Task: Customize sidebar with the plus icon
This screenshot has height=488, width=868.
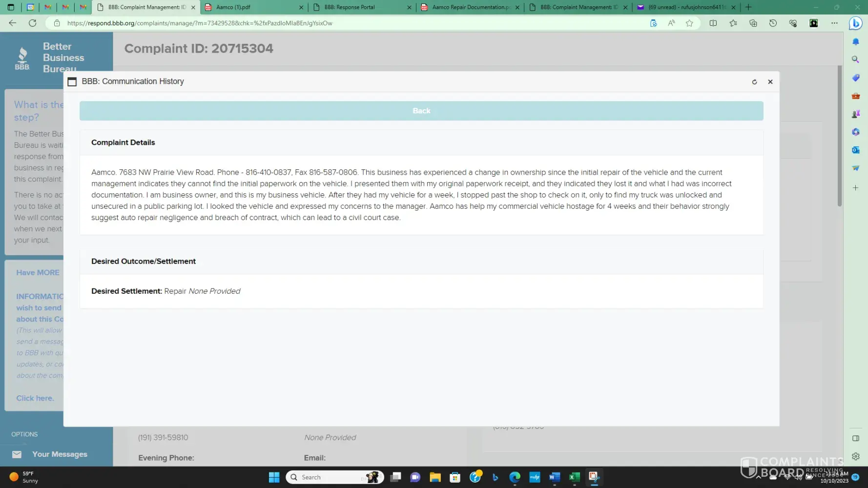Action: (x=856, y=188)
